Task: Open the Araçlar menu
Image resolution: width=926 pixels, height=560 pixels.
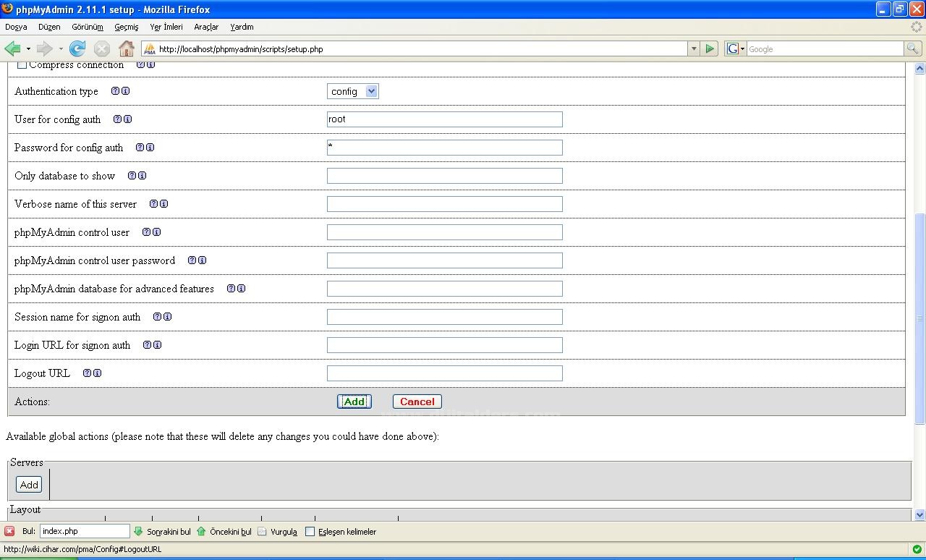Action: [205, 26]
